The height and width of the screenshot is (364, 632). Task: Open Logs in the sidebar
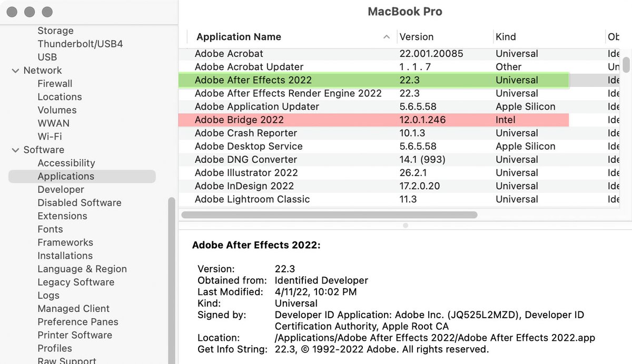(48, 296)
